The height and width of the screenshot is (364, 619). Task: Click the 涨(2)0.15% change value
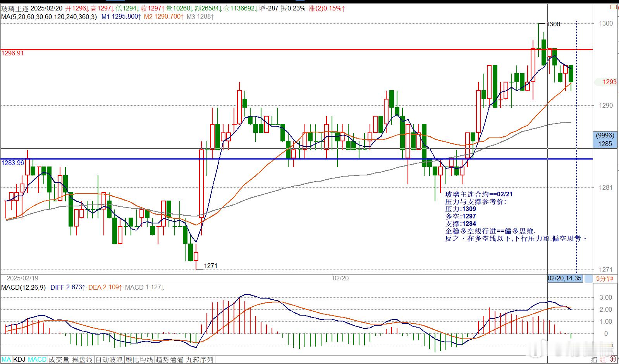coord(327,8)
